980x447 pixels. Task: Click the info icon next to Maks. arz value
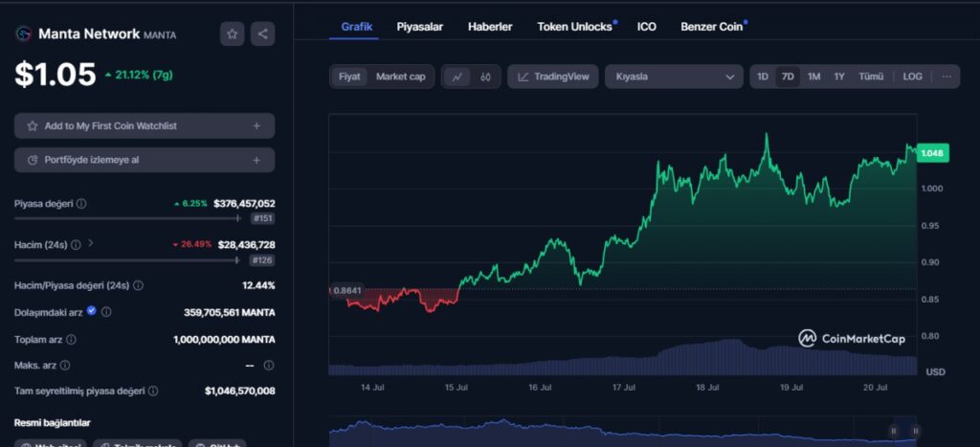269,365
